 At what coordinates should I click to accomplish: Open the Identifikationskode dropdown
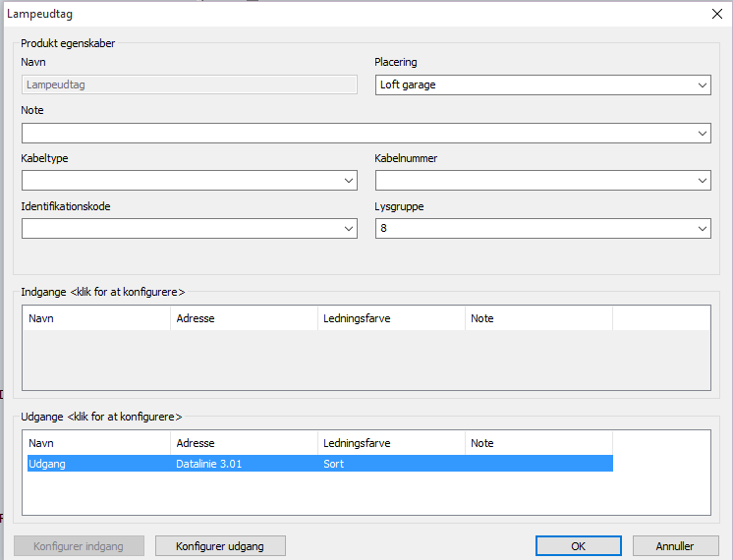[349, 229]
